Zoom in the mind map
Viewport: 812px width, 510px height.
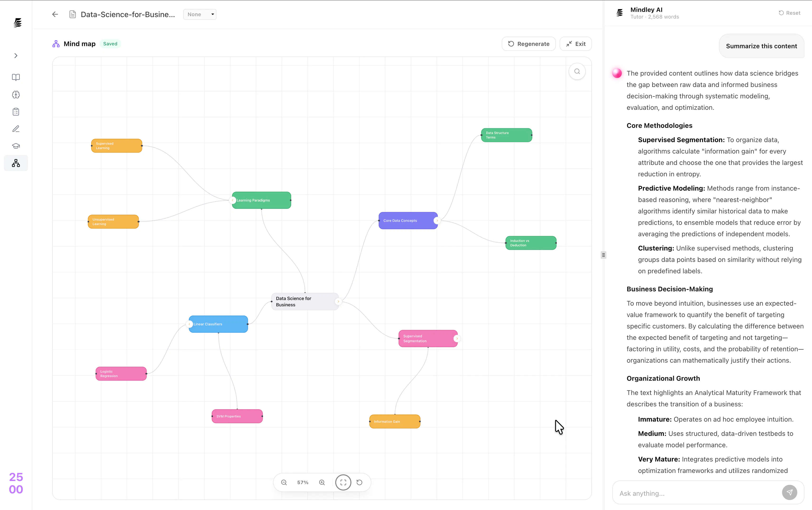pyautogui.click(x=322, y=482)
